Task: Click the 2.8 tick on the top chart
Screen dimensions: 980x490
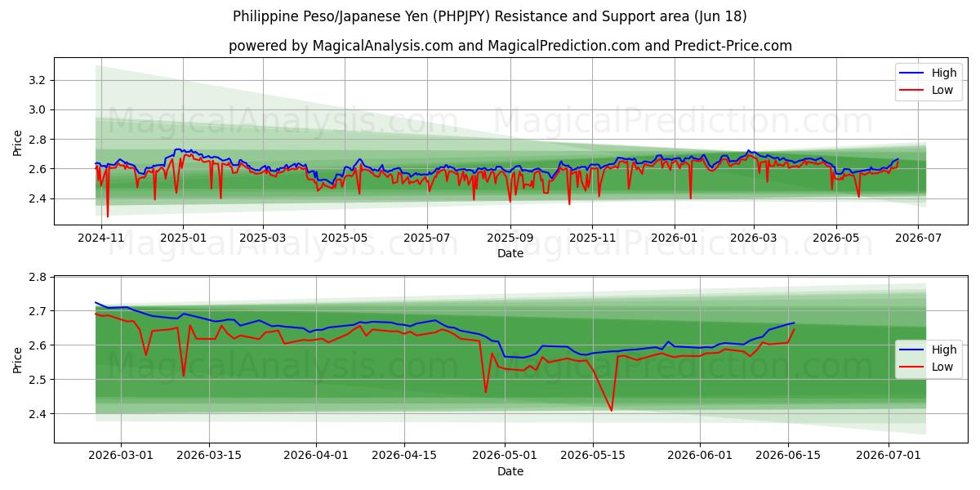Action: click(39, 140)
